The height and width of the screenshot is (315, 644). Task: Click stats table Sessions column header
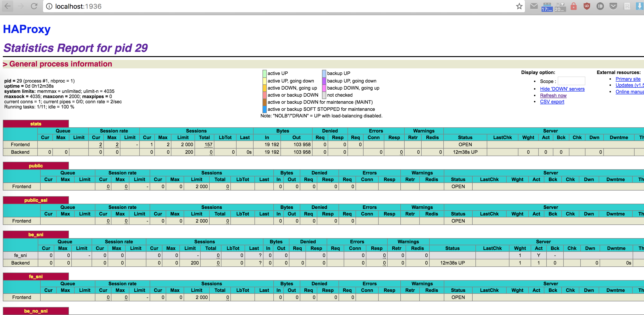tap(196, 131)
